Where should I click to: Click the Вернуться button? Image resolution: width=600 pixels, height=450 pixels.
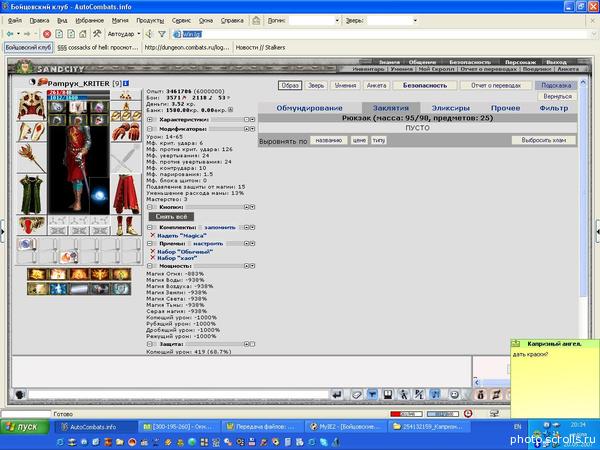point(557,96)
